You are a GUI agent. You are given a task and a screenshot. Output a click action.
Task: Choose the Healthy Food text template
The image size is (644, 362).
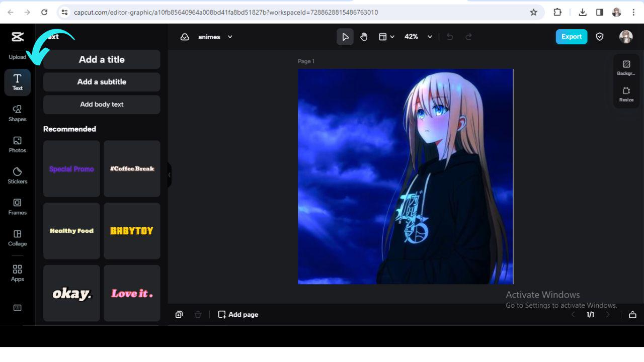[x=71, y=231]
